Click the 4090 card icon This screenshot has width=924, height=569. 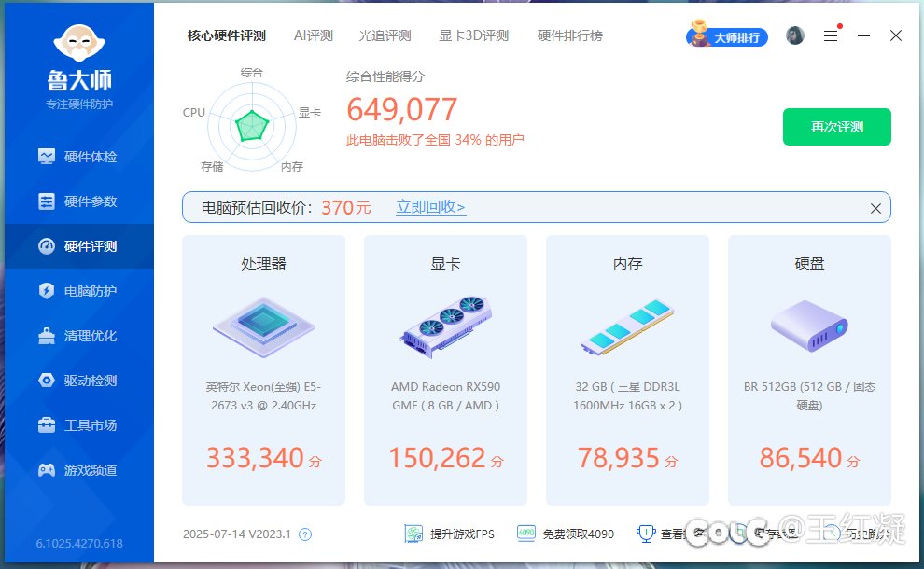(x=526, y=533)
